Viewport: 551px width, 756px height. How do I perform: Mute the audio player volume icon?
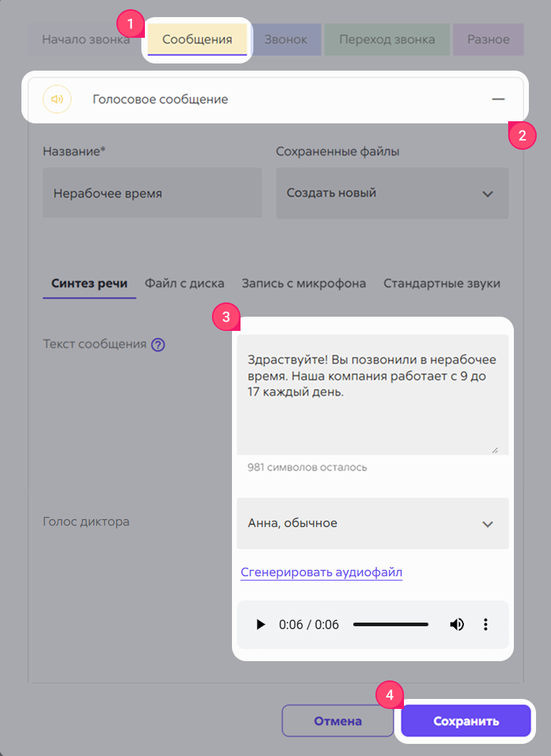click(457, 624)
